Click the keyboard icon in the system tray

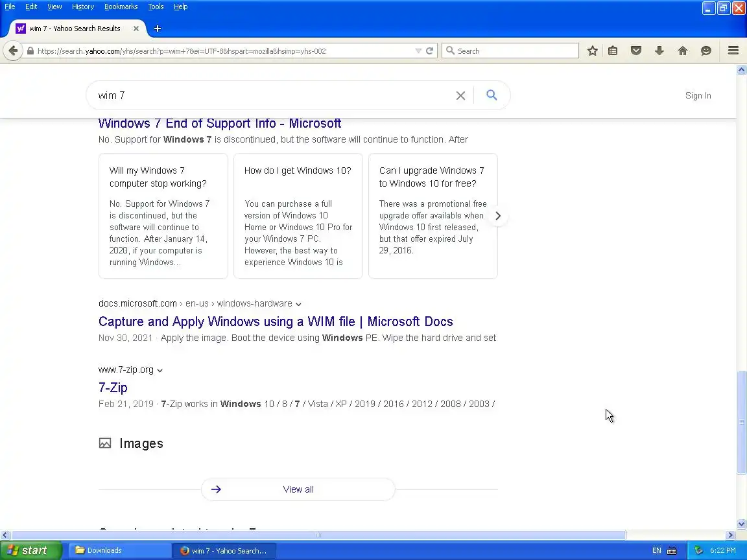(x=672, y=551)
